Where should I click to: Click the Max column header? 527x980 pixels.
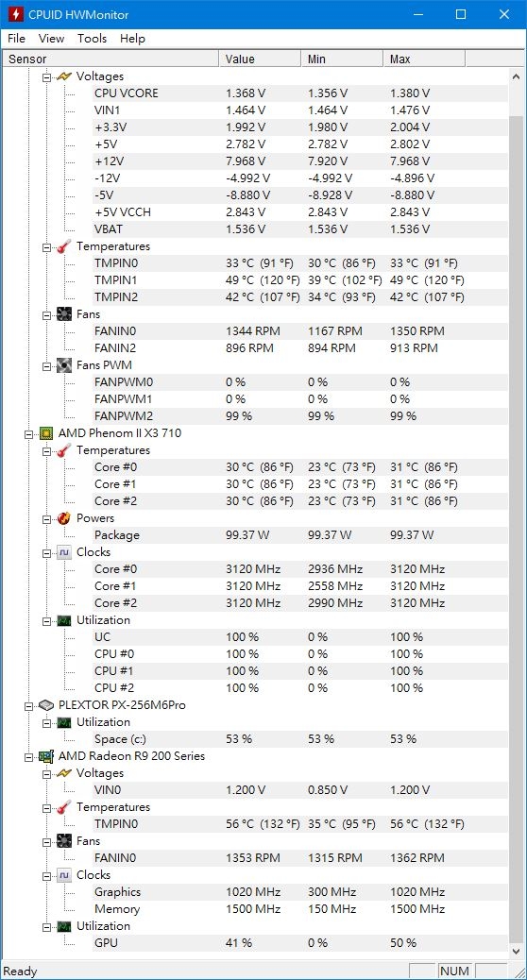pyautogui.click(x=424, y=59)
